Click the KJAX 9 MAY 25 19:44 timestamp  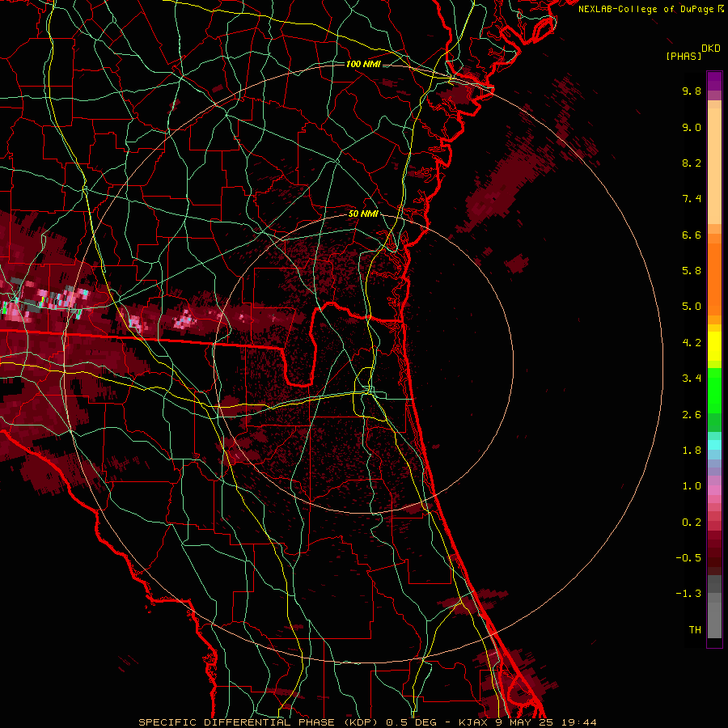(527, 722)
